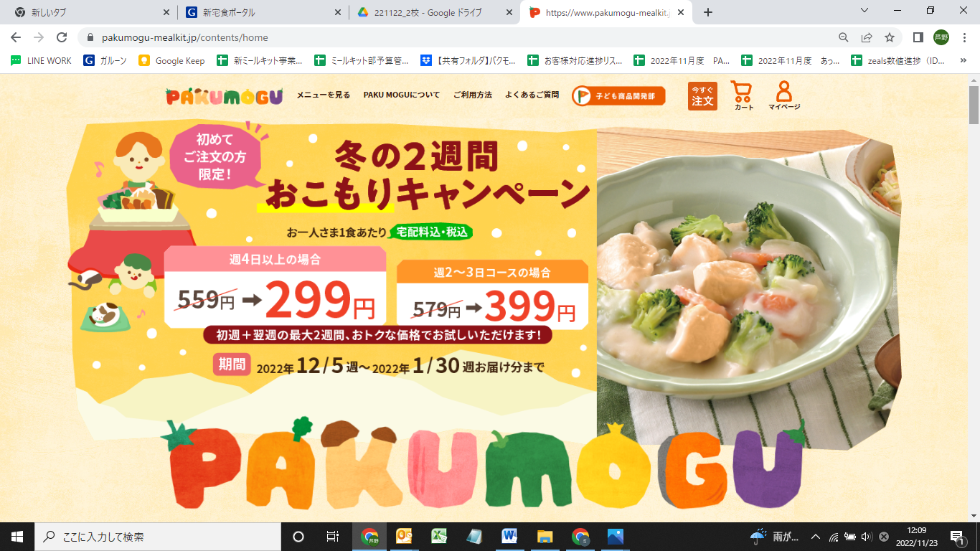Open a new tab with plus button
This screenshot has height=551, width=980.
click(708, 12)
